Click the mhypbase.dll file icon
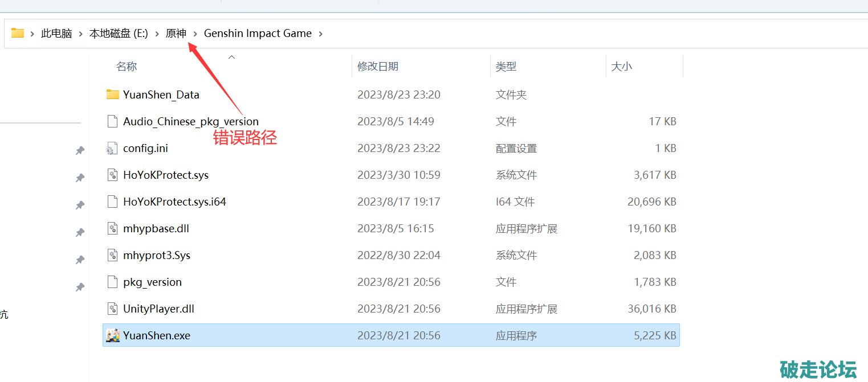Viewport: 868px width, 382px height. click(x=112, y=228)
